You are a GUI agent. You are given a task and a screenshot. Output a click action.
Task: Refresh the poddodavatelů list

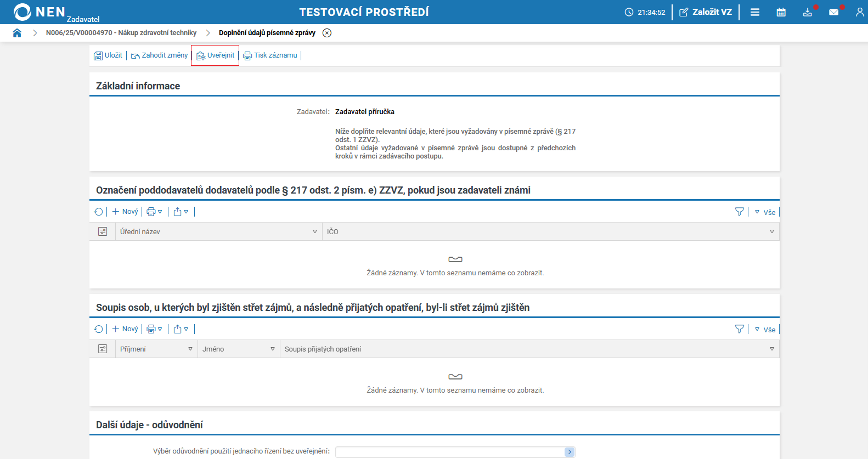click(99, 212)
